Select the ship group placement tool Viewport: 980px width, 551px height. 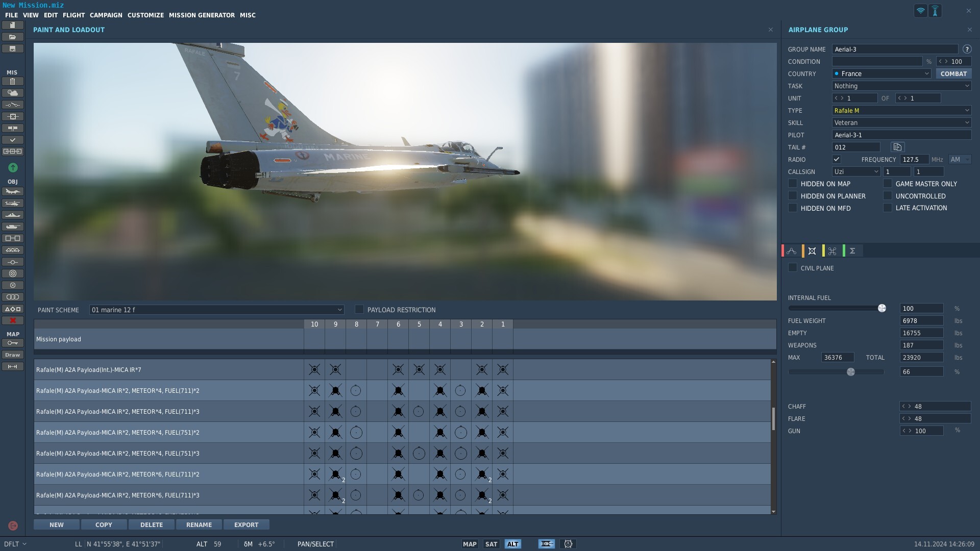coord(13,215)
